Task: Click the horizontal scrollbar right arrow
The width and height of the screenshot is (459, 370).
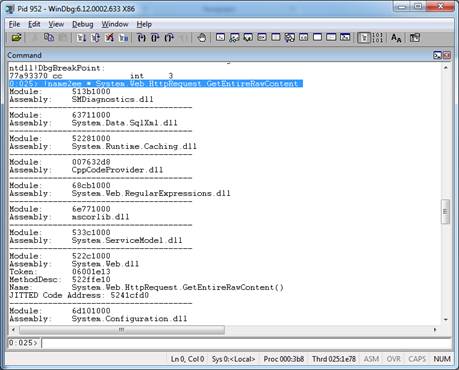Action: [435, 330]
